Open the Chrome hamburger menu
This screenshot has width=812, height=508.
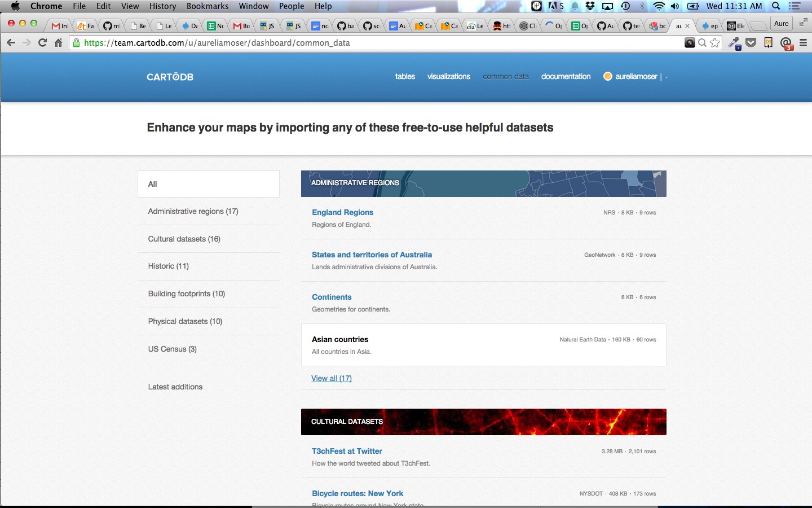click(803, 43)
